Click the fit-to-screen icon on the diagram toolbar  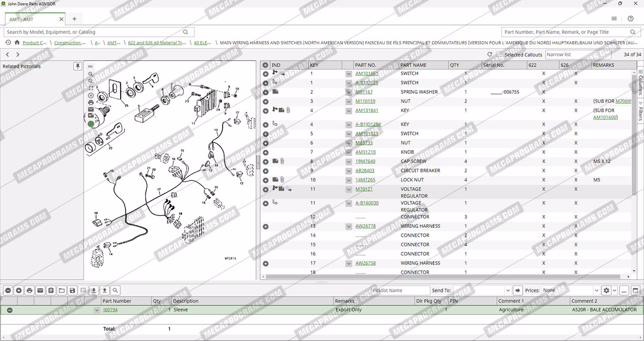point(91,88)
